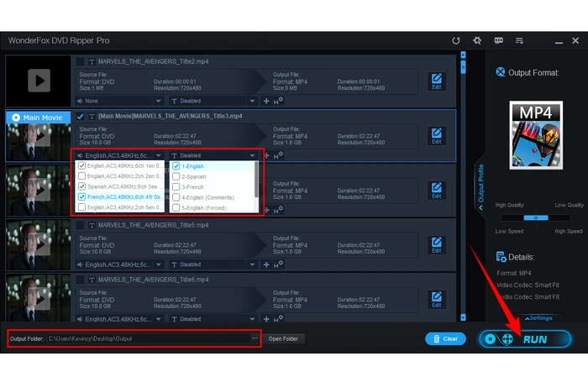The height and width of the screenshot is (382, 588).
Task: Click the title list scroll-down arrow
Action: [x=463, y=317]
